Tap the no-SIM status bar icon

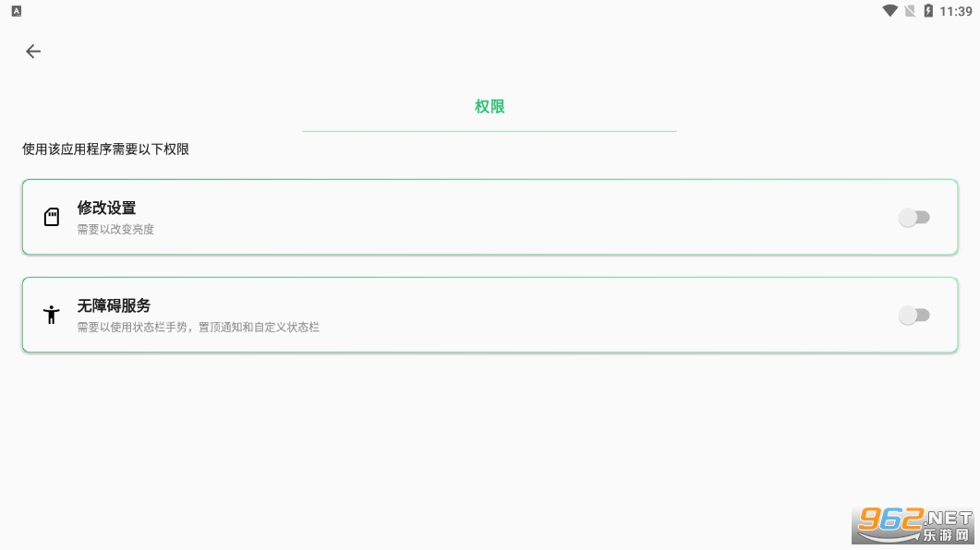click(x=910, y=11)
